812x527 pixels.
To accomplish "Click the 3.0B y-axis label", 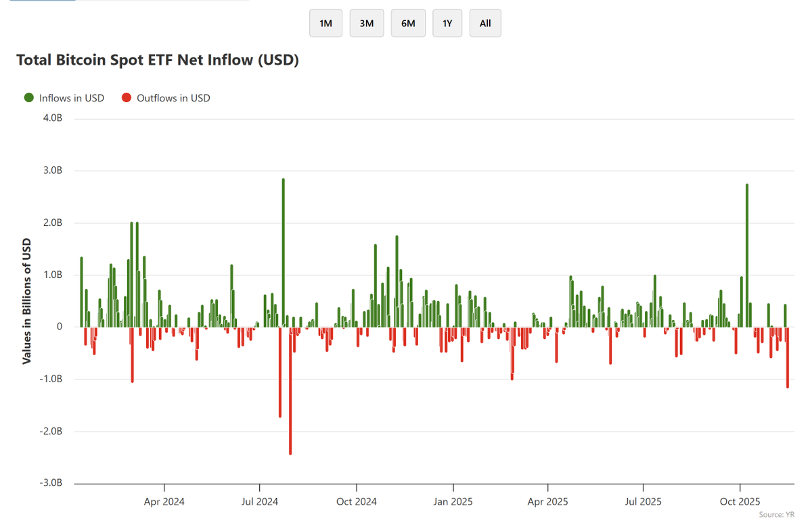I will [53, 171].
